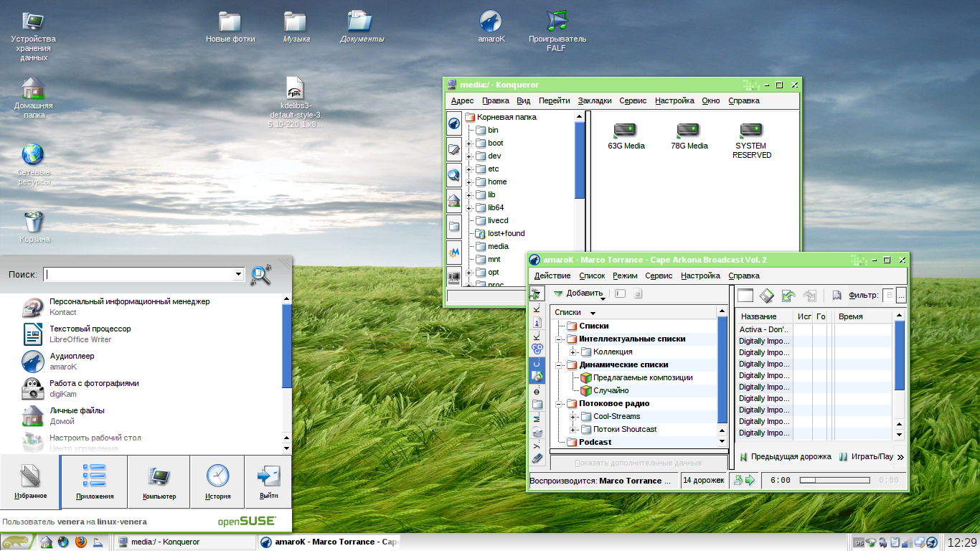Screen dimensions: 980x551
Task: Switch to the Компьютер tab in start menu
Action: (x=159, y=482)
